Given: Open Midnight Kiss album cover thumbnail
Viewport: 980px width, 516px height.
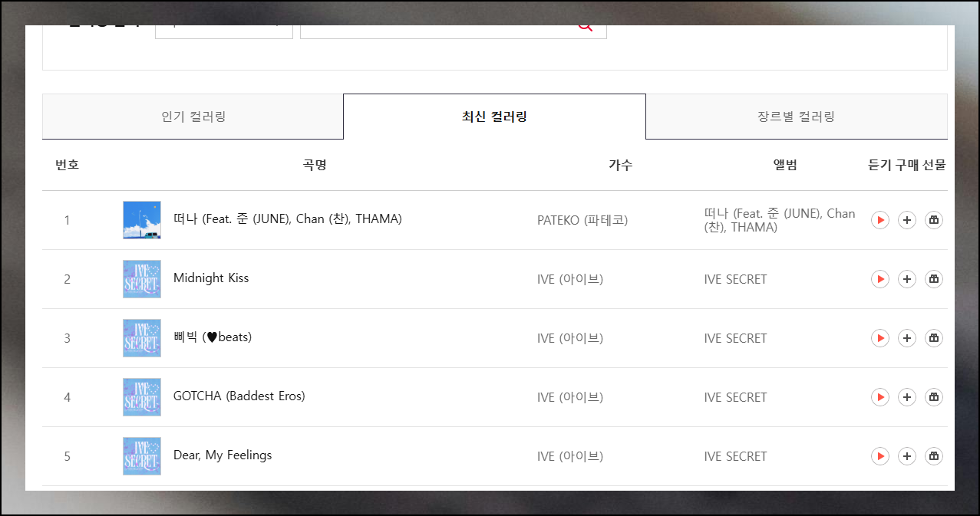Looking at the screenshot, I should (x=142, y=279).
